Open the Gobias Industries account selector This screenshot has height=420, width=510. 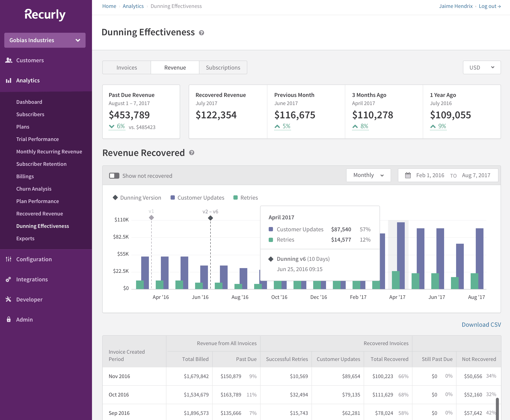coord(45,40)
